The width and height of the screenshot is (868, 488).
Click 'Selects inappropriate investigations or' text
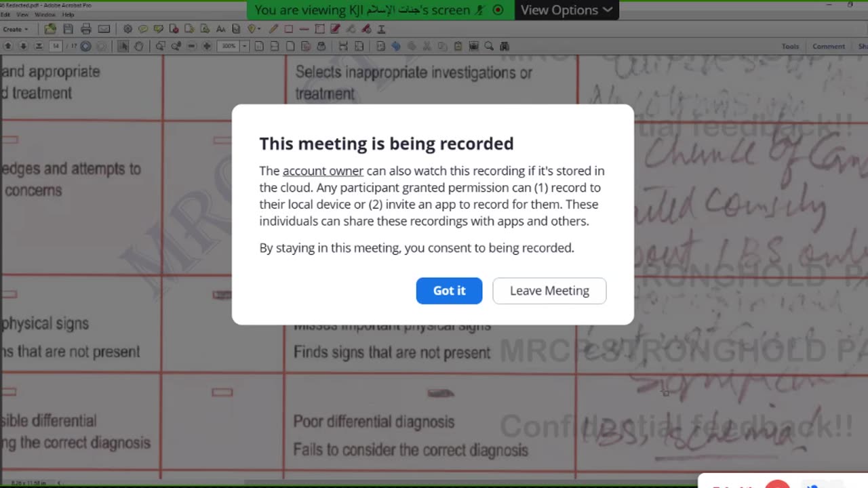pos(414,73)
